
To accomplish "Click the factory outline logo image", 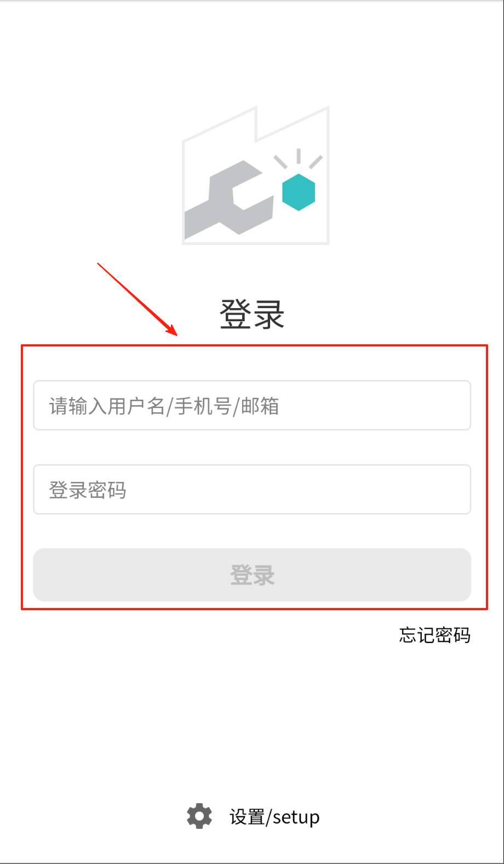I will [x=256, y=175].
